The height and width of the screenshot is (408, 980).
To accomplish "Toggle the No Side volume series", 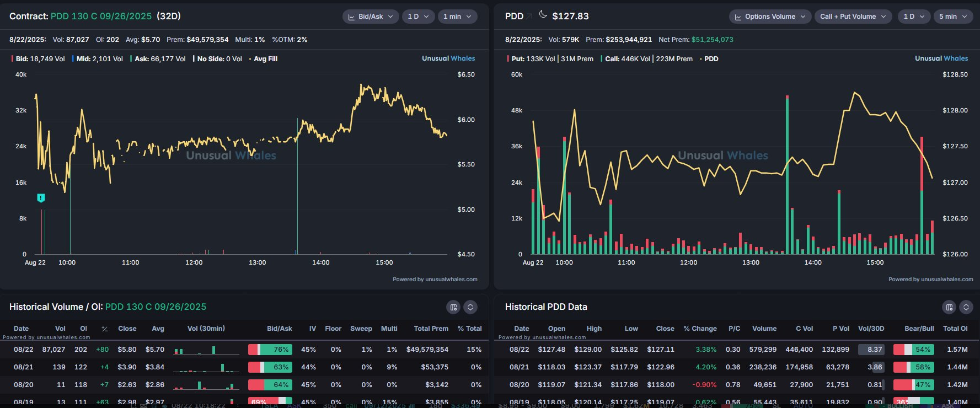I will point(217,59).
